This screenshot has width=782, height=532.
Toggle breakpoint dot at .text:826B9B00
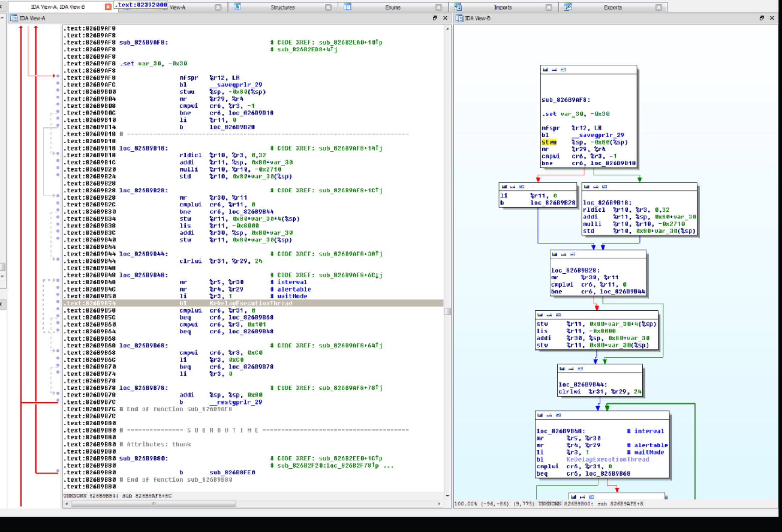58,90
